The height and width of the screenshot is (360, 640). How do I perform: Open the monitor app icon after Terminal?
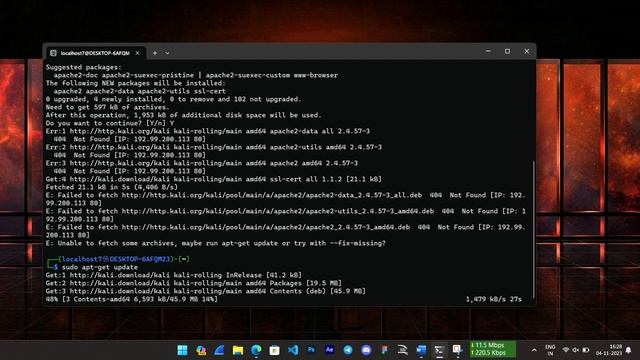click(x=458, y=350)
